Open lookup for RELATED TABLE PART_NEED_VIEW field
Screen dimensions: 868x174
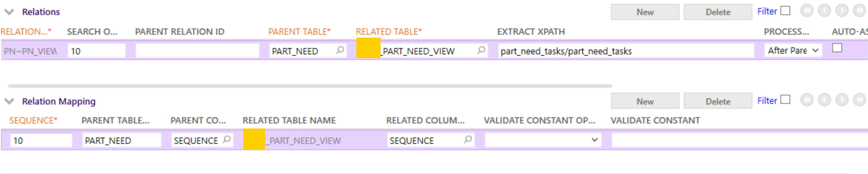click(x=481, y=50)
